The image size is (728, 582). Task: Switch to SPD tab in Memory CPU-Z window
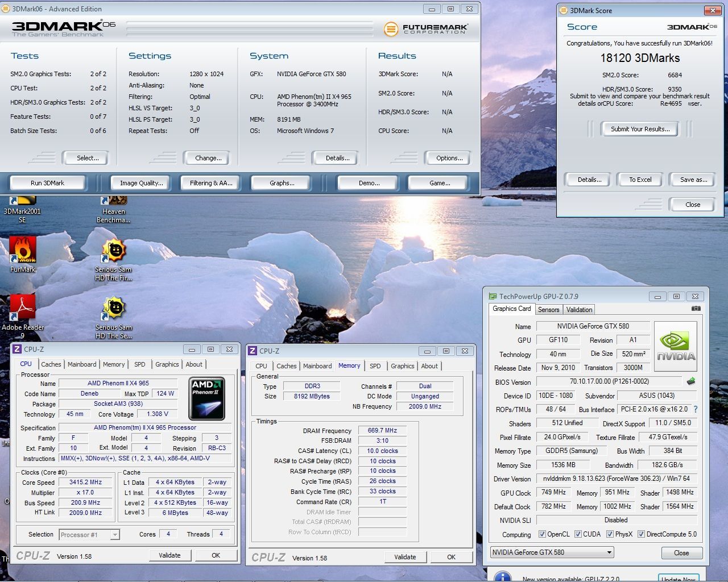[375, 366]
